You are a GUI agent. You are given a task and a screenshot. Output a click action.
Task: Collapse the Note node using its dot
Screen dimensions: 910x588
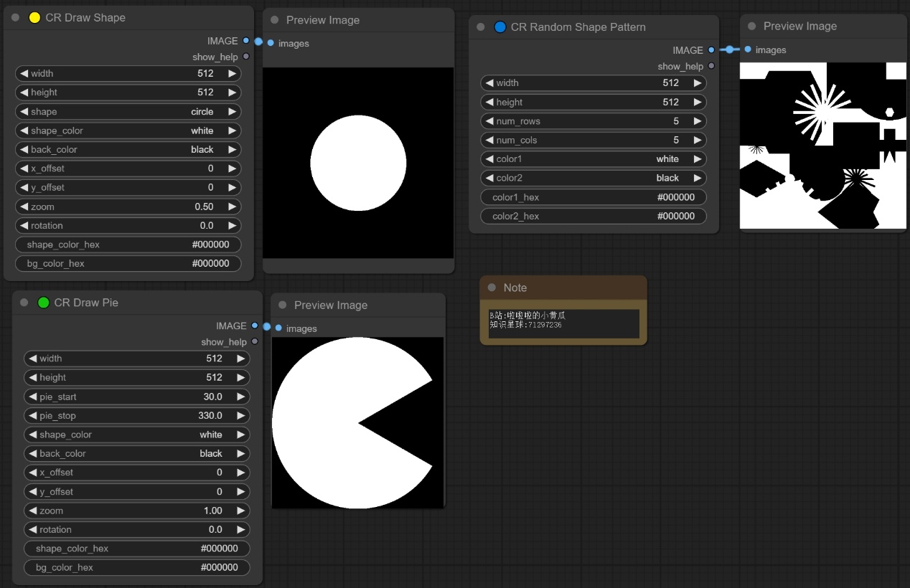click(492, 288)
